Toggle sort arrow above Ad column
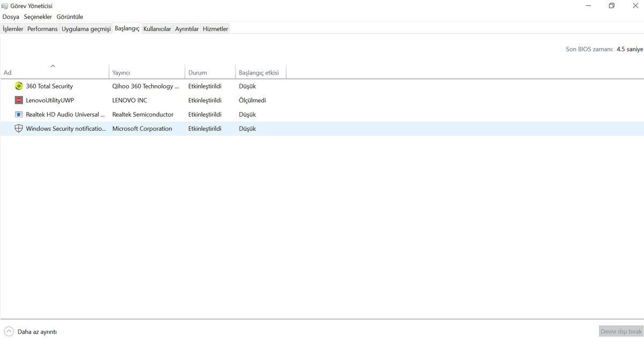Image resolution: width=644 pixels, height=343 pixels. 53,66
